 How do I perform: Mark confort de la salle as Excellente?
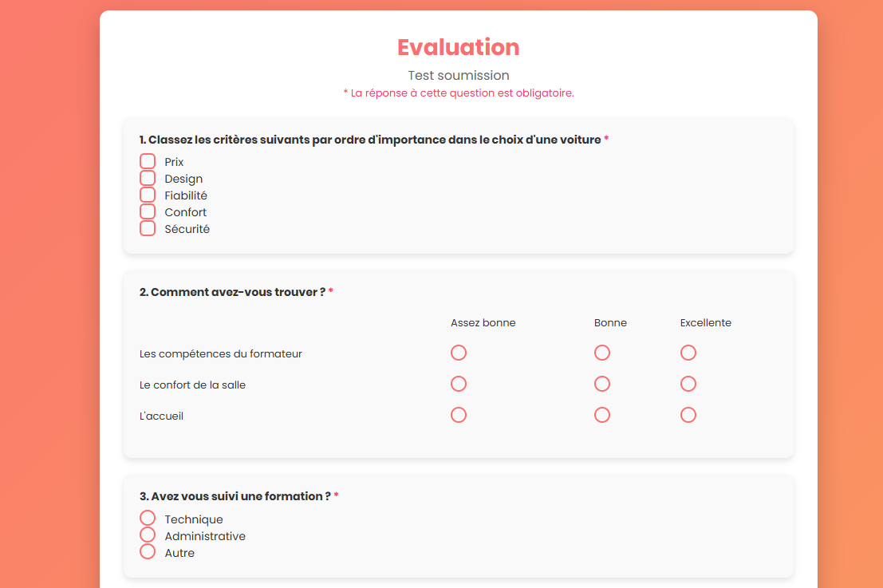(688, 384)
